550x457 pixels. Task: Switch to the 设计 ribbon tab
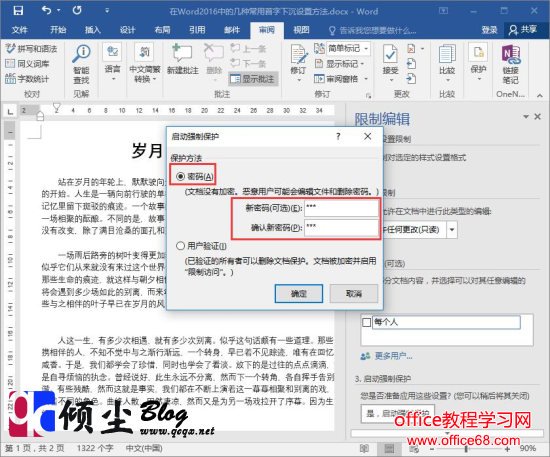pos(127,30)
